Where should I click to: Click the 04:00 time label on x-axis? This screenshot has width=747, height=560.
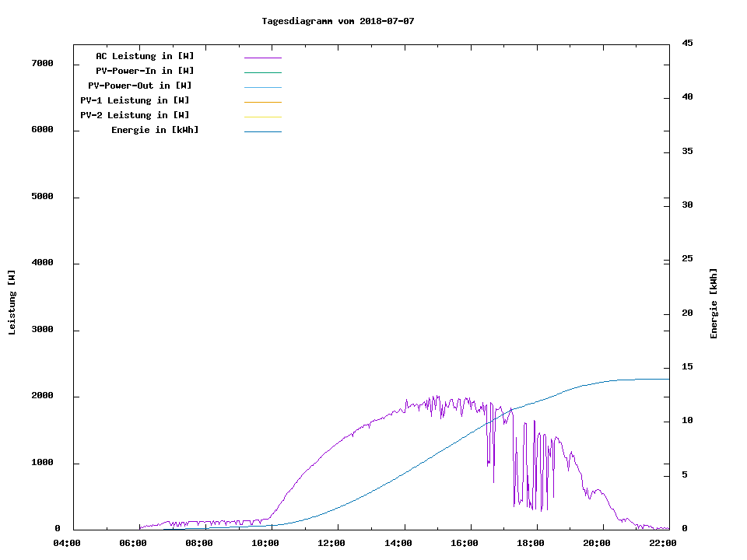(67, 543)
